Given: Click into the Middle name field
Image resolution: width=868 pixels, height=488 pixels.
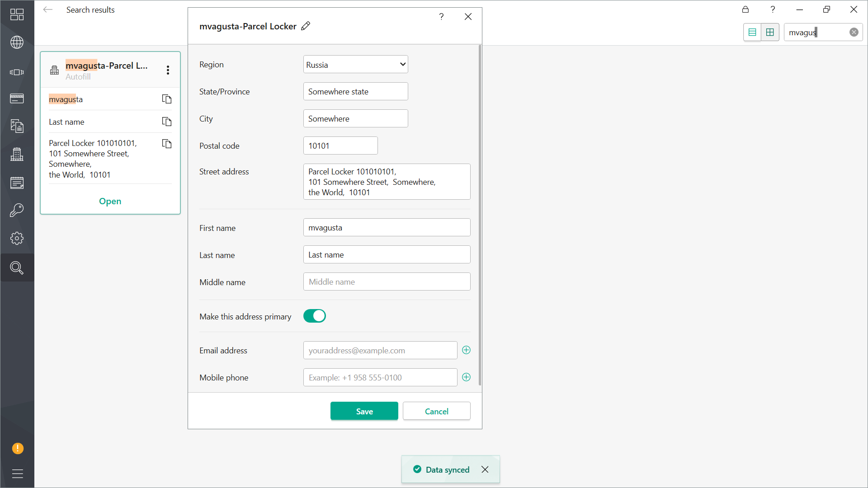Looking at the screenshot, I should [387, 282].
